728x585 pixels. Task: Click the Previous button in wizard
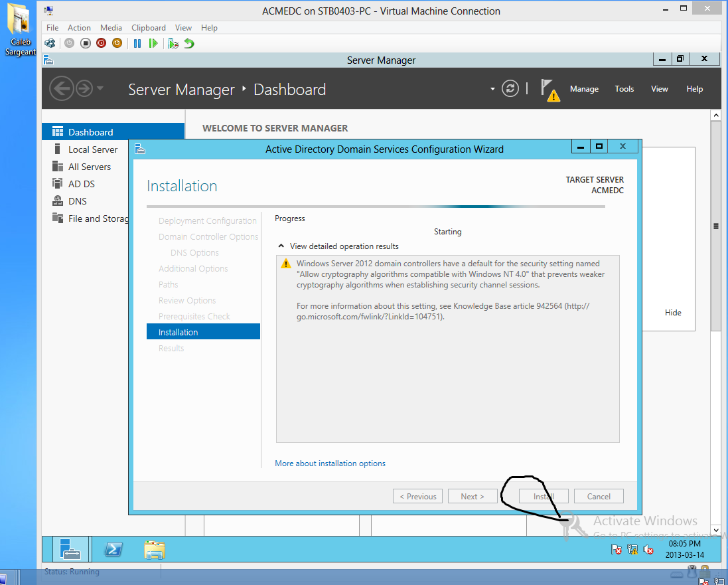(417, 496)
